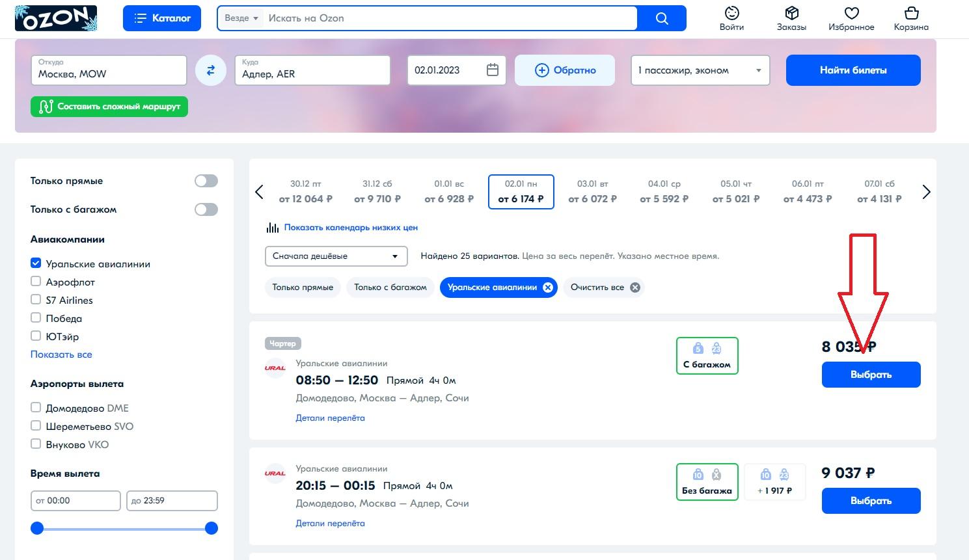Click the left departure time slider handle
Viewport: 969px width, 560px height.
click(x=37, y=528)
